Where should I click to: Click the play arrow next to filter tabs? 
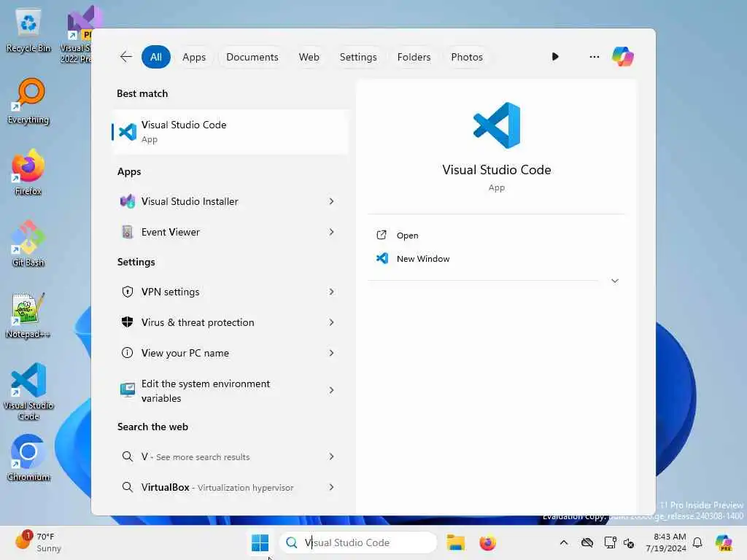click(555, 57)
